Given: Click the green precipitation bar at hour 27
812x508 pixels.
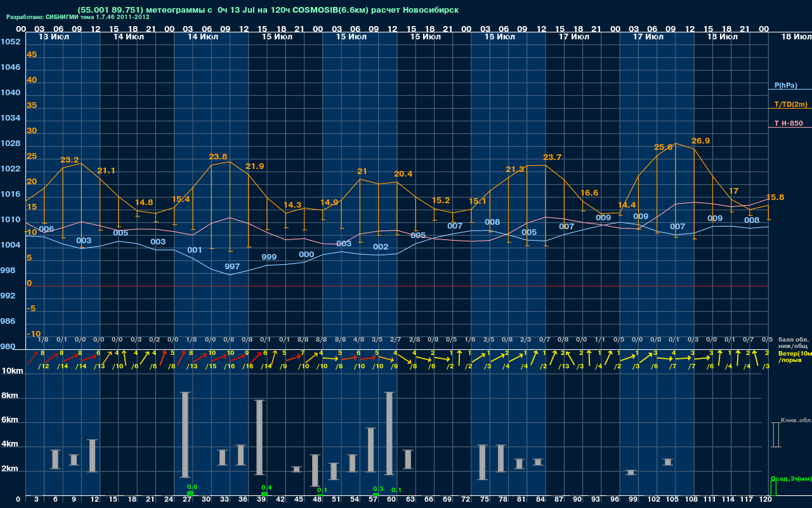Looking at the screenshot, I should (x=190, y=493).
